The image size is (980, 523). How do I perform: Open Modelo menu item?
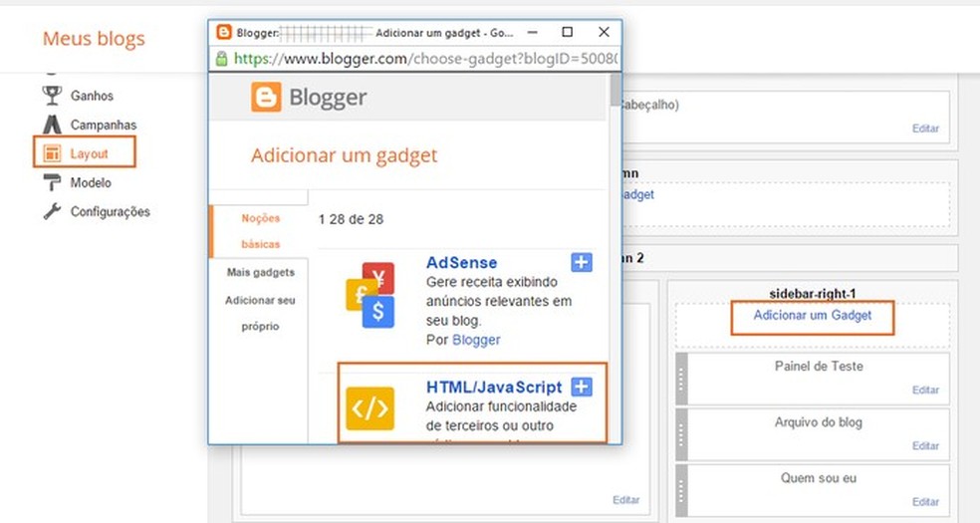point(91,182)
